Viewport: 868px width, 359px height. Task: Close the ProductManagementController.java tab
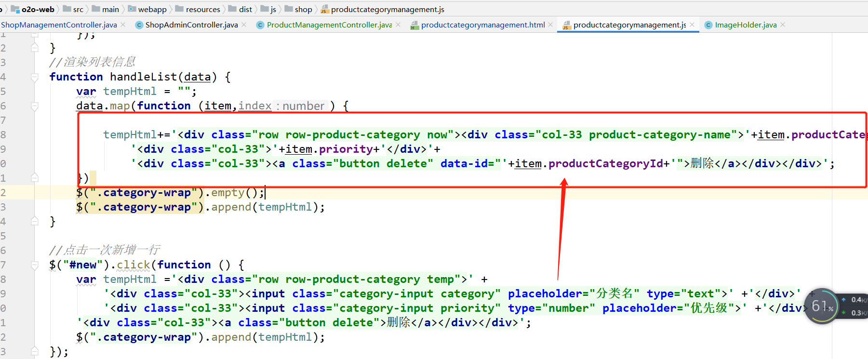(x=398, y=25)
